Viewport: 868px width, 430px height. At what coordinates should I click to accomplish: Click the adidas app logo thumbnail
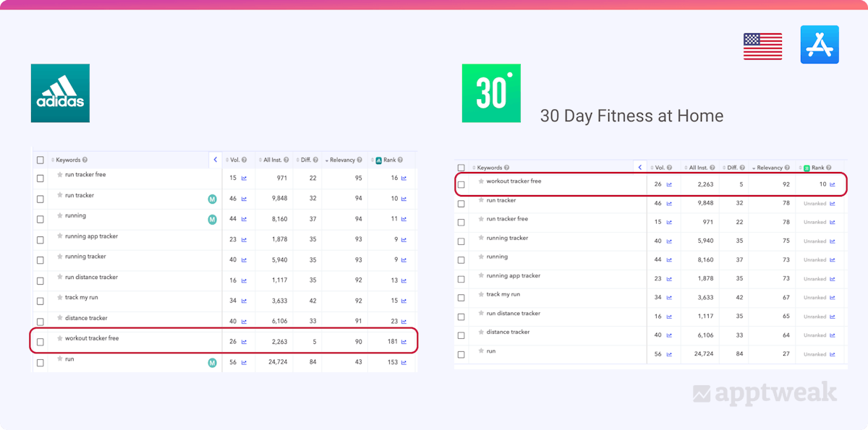coord(60,93)
